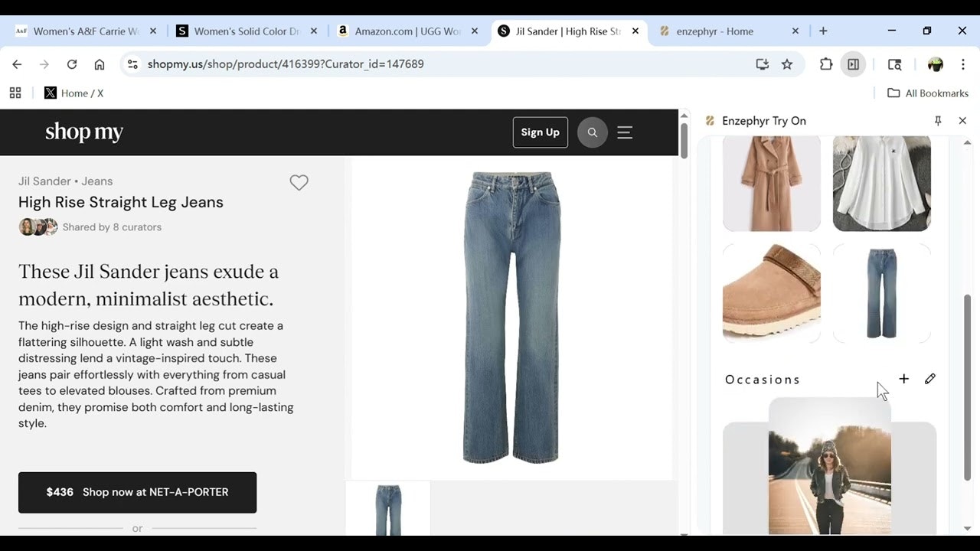This screenshot has height=551, width=980.
Task: Select the tan UGG slipper in Try On panel
Action: point(772,293)
